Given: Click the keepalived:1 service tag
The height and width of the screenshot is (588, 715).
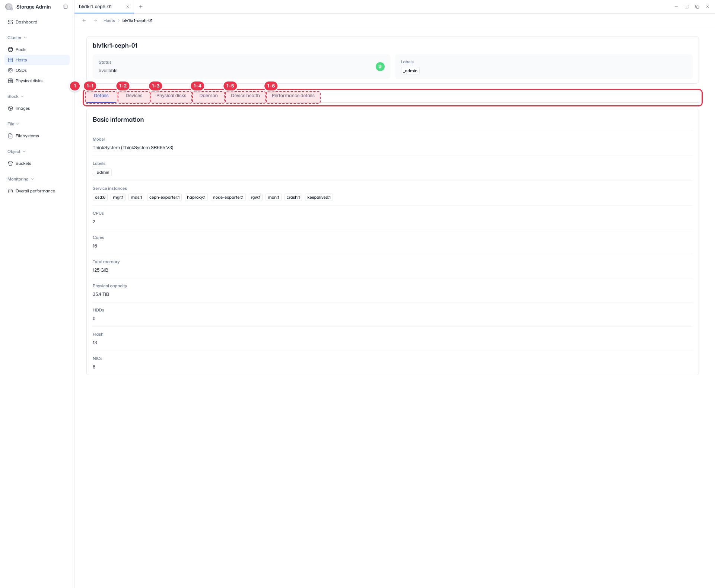Looking at the screenshot, I should point(319,197).
